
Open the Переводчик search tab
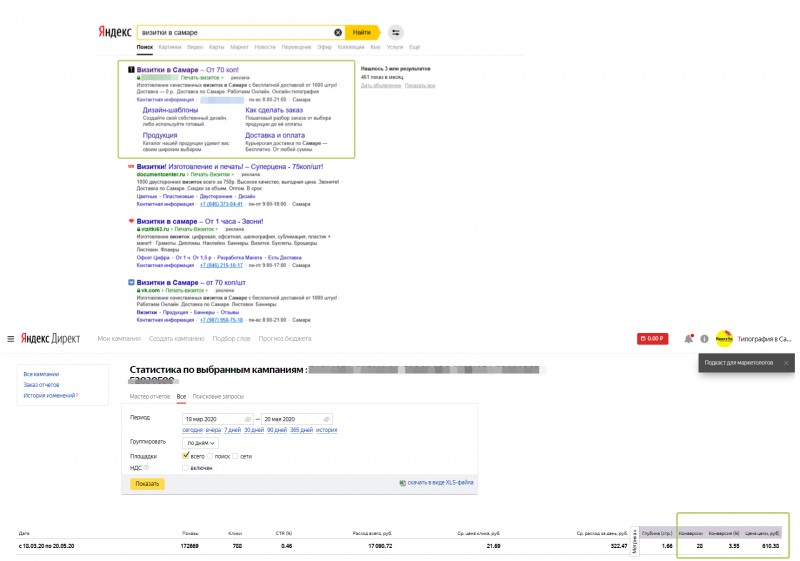coord(296,47)
